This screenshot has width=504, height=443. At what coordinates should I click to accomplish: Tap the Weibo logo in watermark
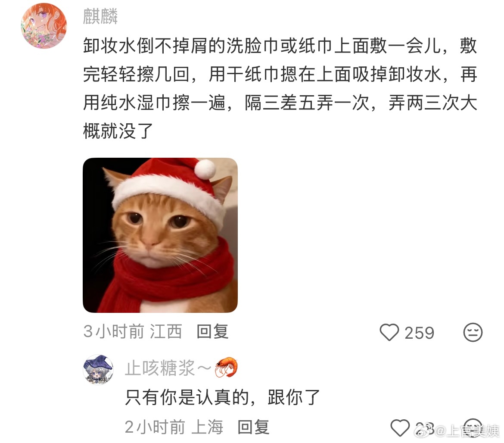[x=424, y=430]
